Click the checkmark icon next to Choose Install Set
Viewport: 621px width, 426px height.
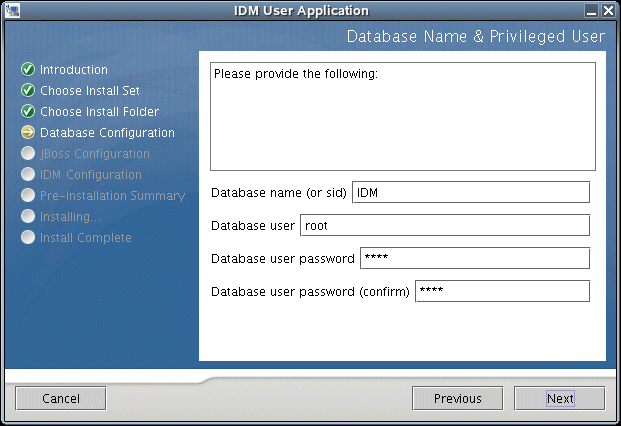(28, 91)
